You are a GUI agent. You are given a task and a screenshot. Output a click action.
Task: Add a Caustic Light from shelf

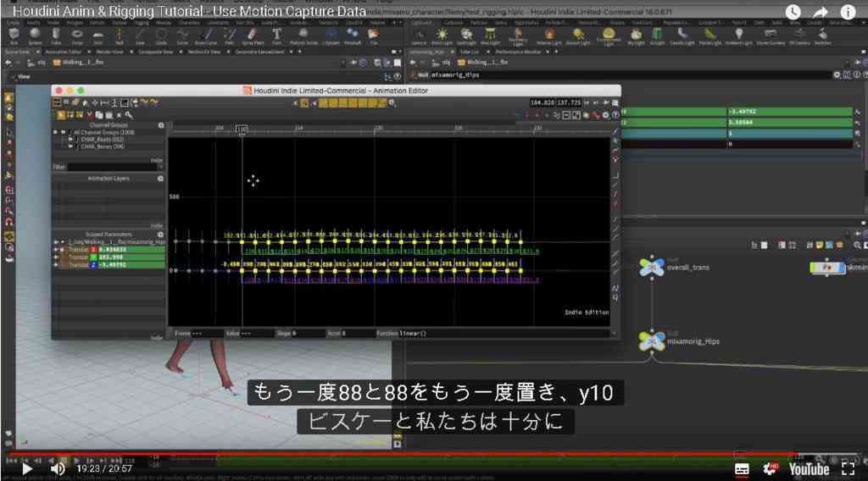682,36
